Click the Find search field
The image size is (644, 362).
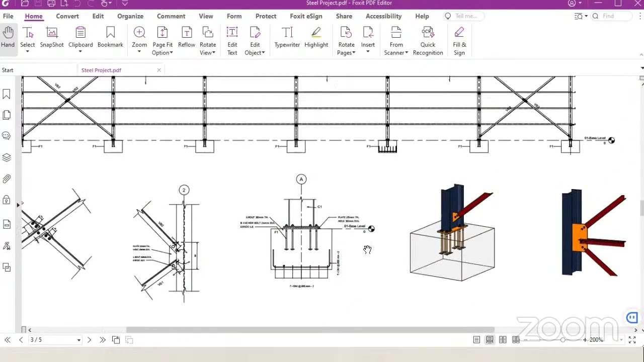612,16
